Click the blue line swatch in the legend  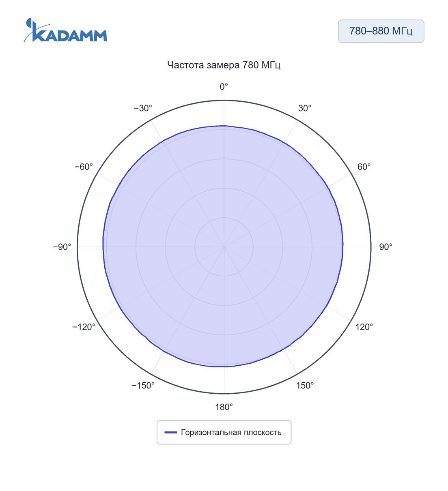pos(171,433)
